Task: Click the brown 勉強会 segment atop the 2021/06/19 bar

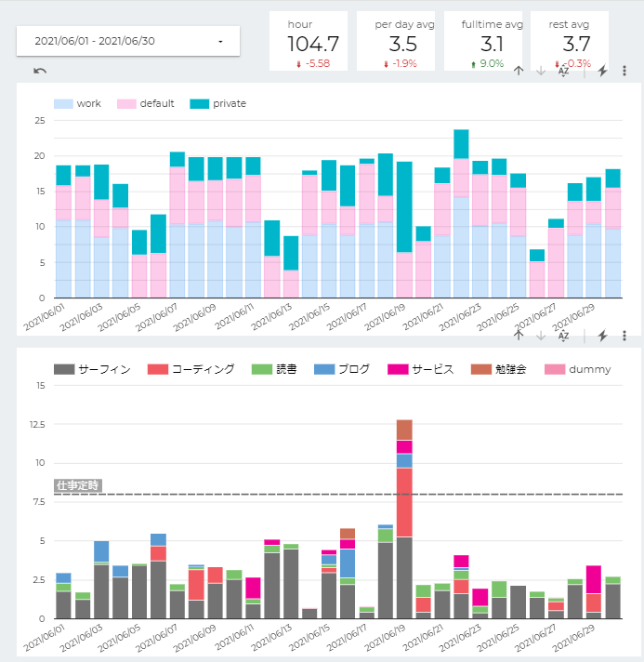Action: (404, 430)
